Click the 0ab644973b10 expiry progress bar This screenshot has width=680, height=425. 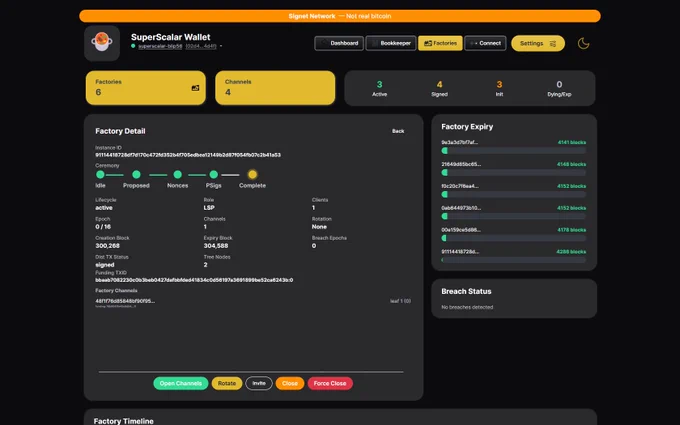pos(513,216)
